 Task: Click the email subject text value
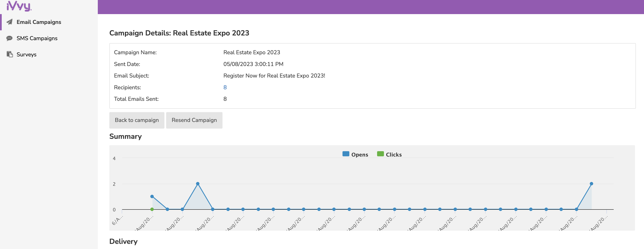click(274, 76)
